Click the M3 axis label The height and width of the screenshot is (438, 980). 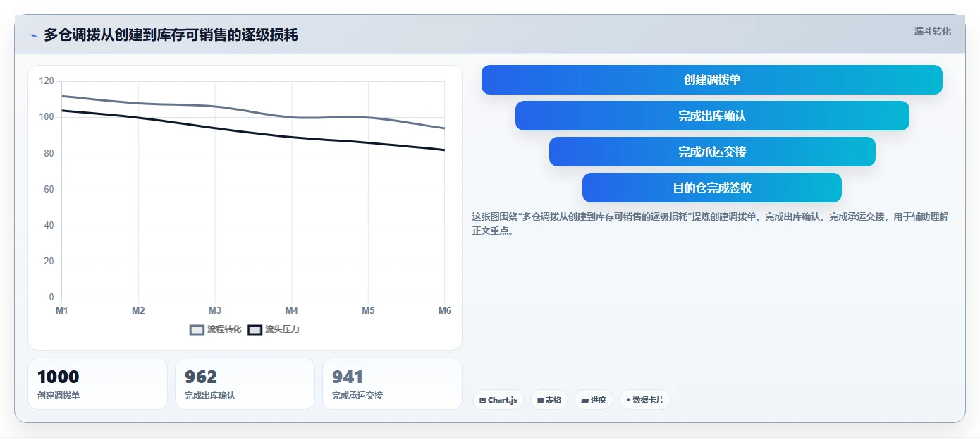[x=215, y=311]
